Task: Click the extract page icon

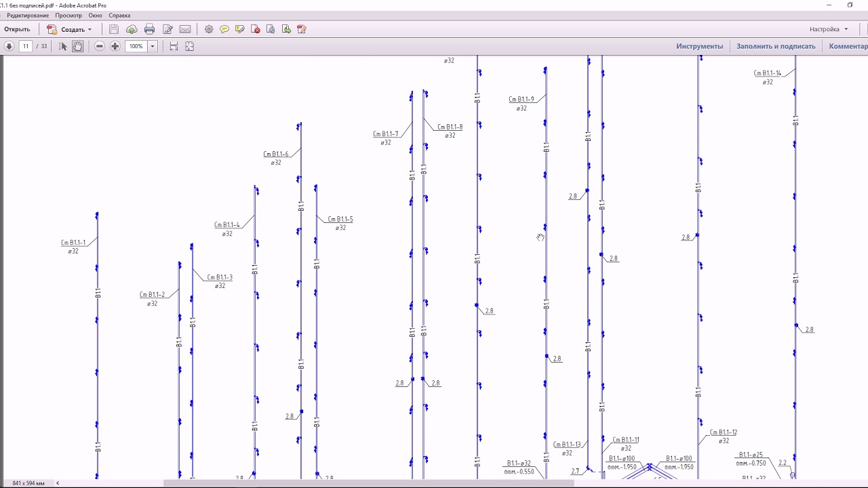Action: point(286,29)
